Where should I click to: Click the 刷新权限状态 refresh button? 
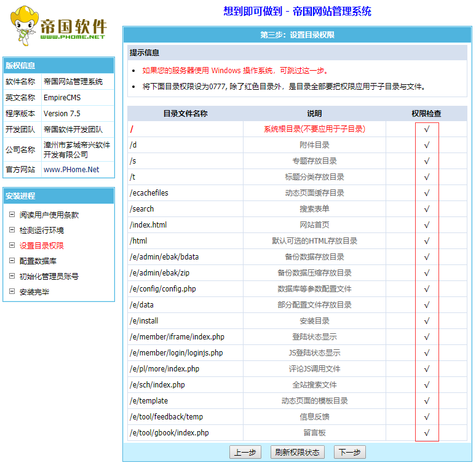point(297,452)
